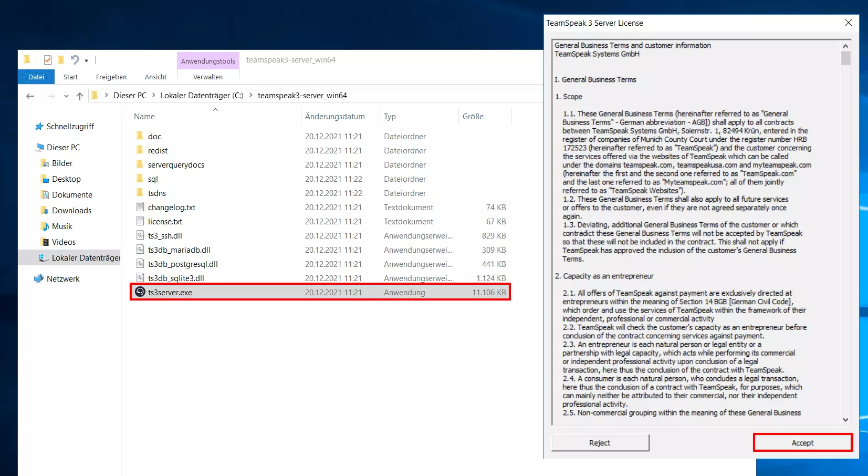Click Lokaler Datenträger (C:) breadcrumb
868x476 pixels.
tap(202, 96)
